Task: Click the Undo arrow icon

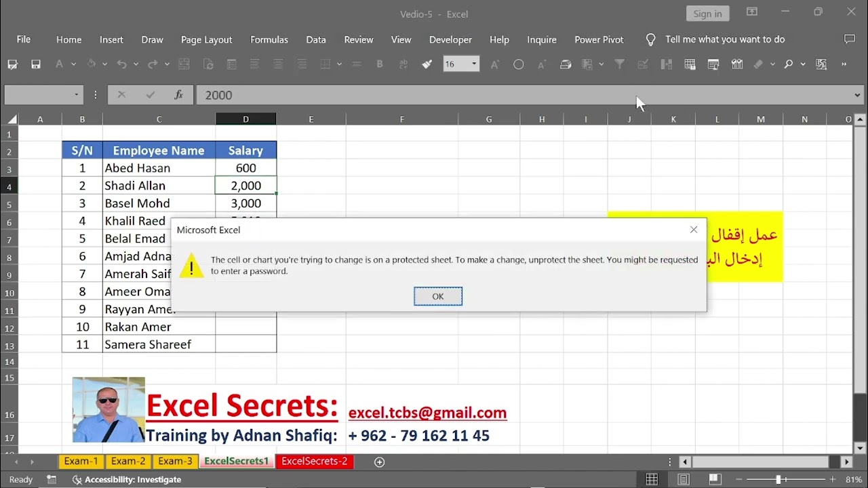Action: click(121, 64)
